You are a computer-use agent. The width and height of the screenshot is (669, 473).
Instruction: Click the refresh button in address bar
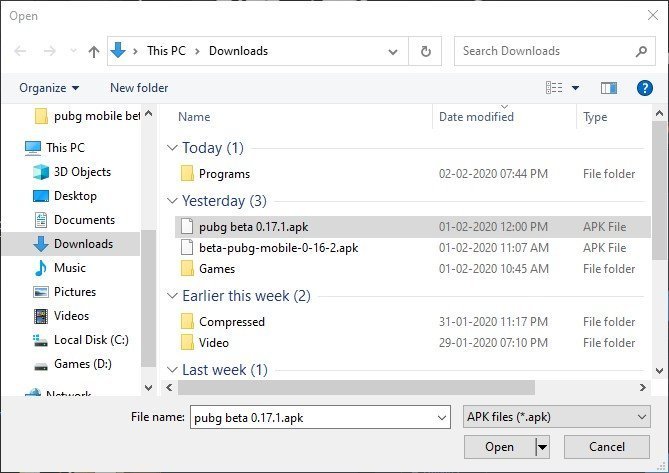[x=426, y=51]
